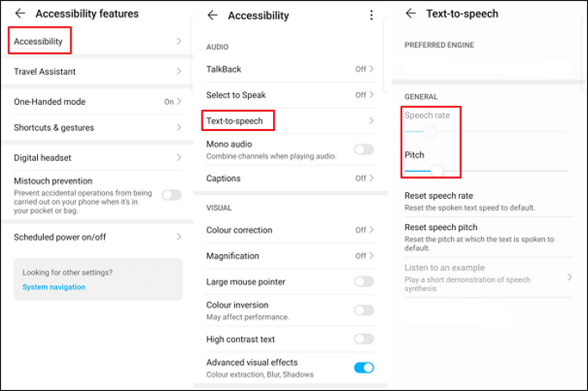Open the Digital headset chevron

click(179, 158)
